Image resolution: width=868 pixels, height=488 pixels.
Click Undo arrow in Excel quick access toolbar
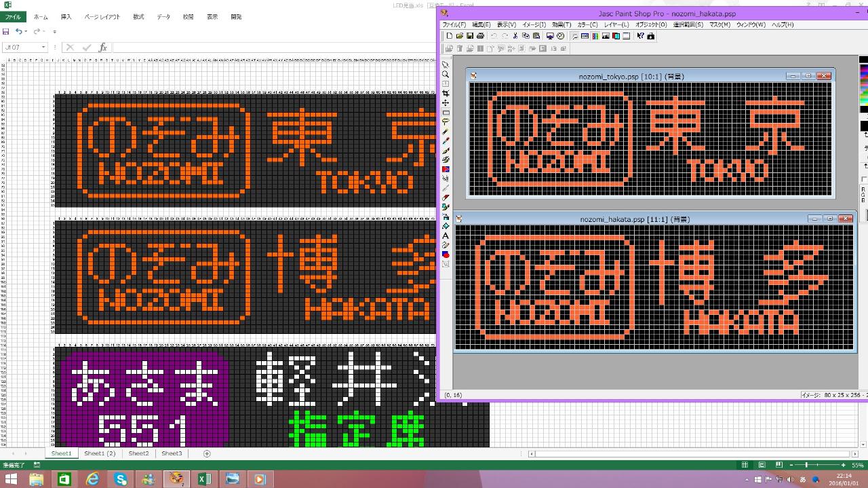pos(18,31)
